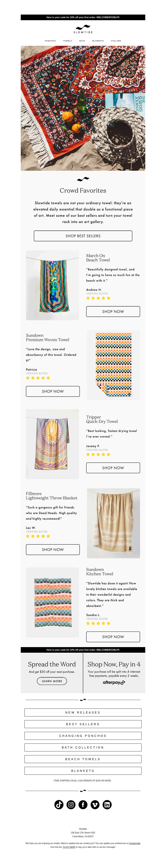Click the Unsubscribe link
Image resolution: width=166 pixels, height=868 pixels.
[x=134, y=843]
